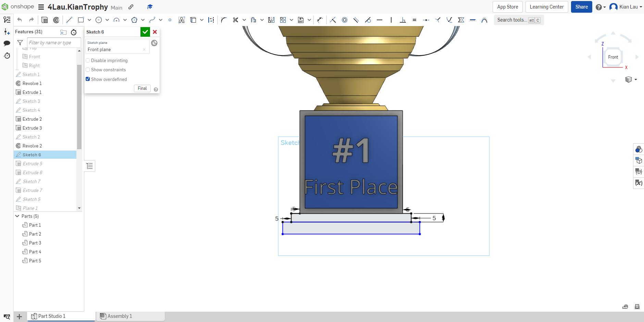Apply the Perpendicular constraint
The height and width of the screenshot is (322, 644).
pyautogui.click(x=403, y=20)
